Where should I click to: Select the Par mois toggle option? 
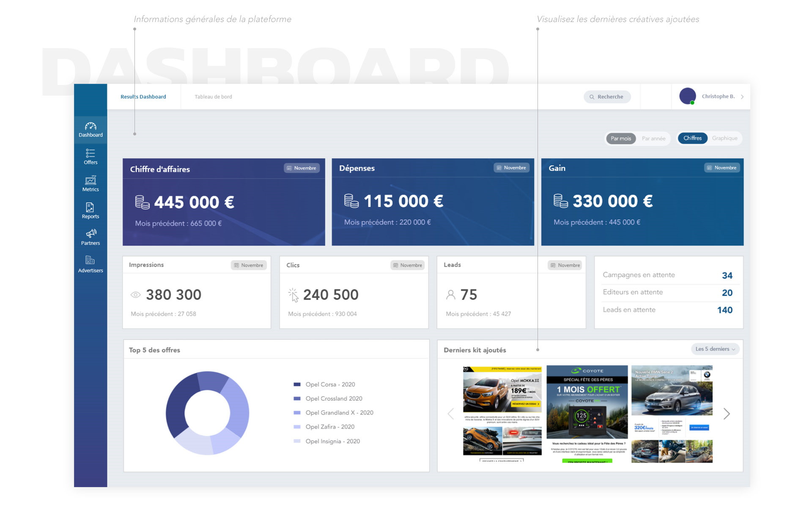point(620,138)
